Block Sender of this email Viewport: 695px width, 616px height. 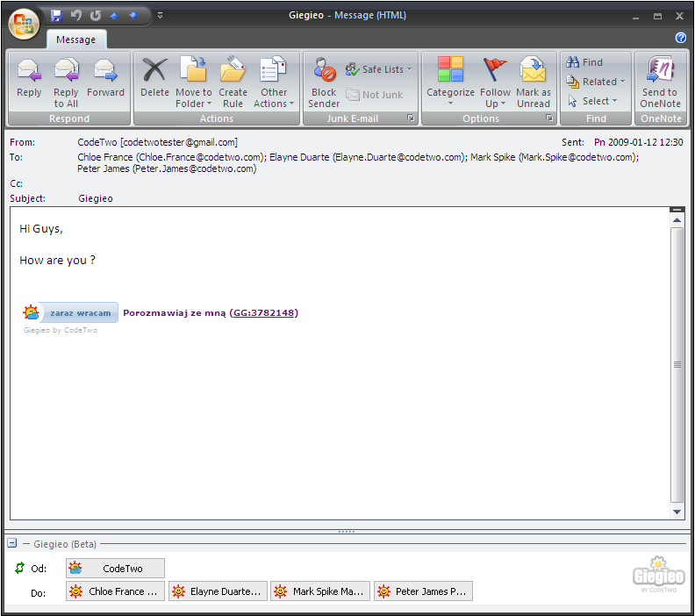[324, 82]
